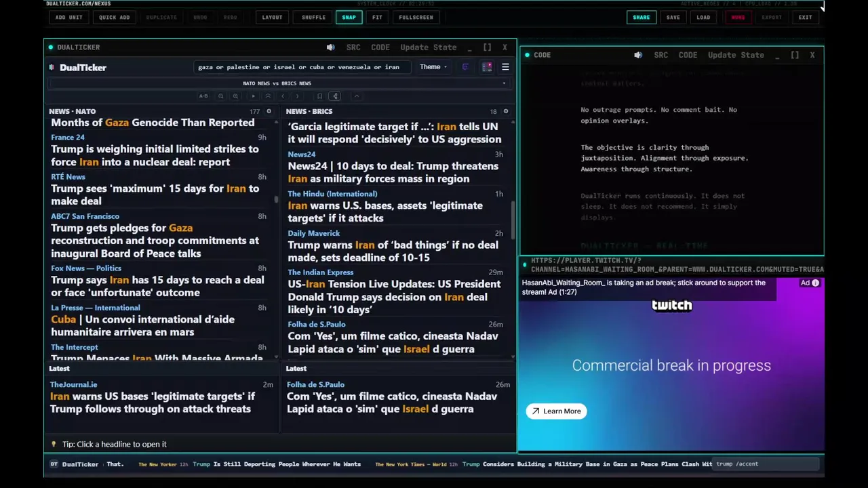868x488 pixels.
Task: Open The Indian Express live updates headline
Action: click(x=394, y=297)
